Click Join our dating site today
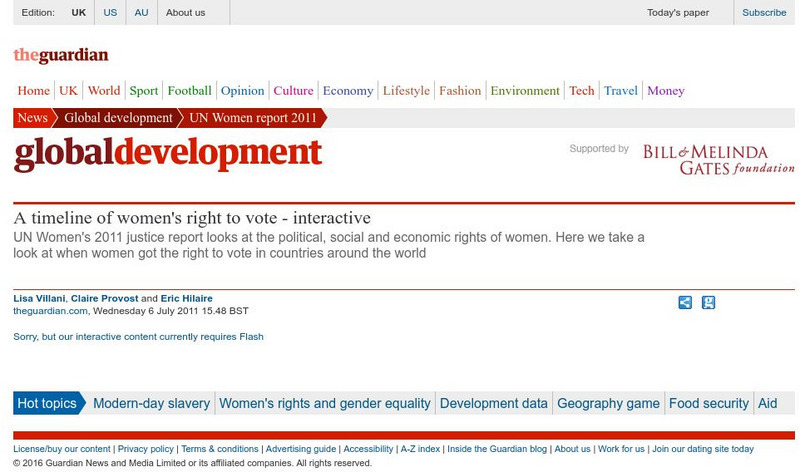 point(703,449)
